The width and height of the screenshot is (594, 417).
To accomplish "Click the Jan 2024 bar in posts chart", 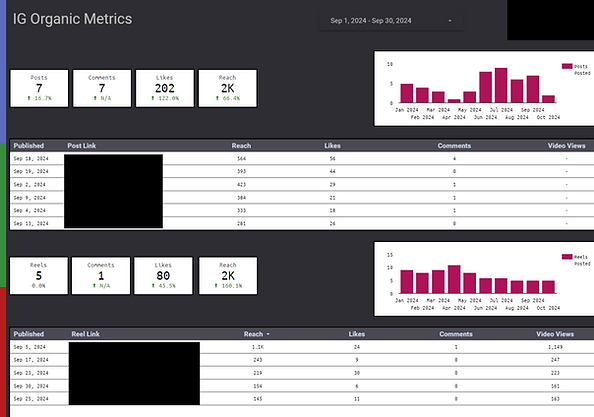I will [407, 93].
